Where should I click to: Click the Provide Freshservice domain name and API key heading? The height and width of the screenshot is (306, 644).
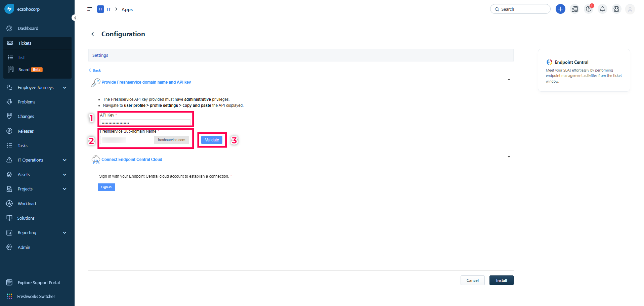[146, 82]
